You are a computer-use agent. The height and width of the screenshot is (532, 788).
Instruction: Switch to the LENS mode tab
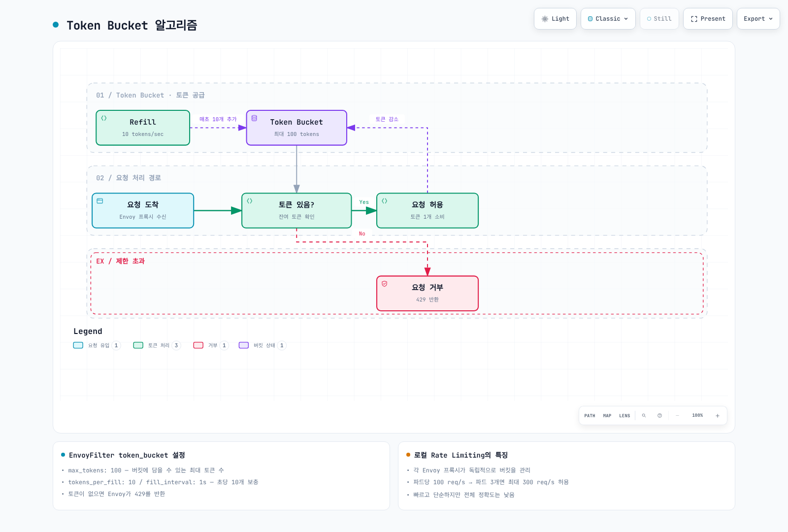click(x=624, y=416)
